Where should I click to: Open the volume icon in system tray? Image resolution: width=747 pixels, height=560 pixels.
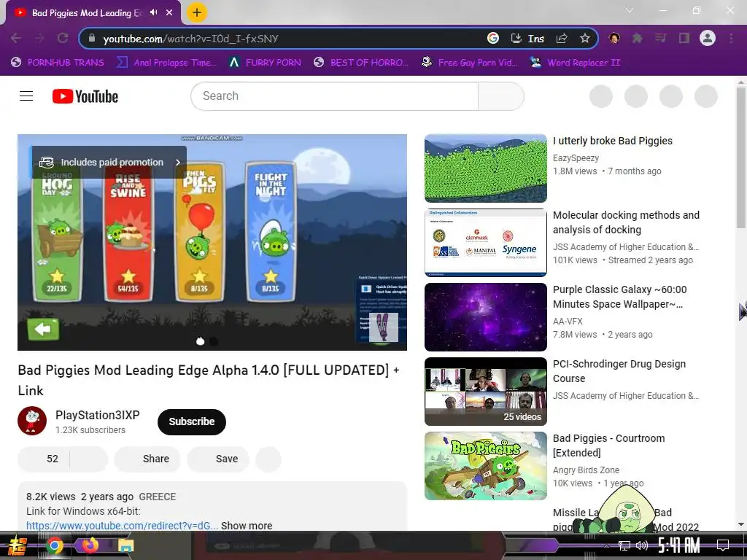(x=642, y=545)
